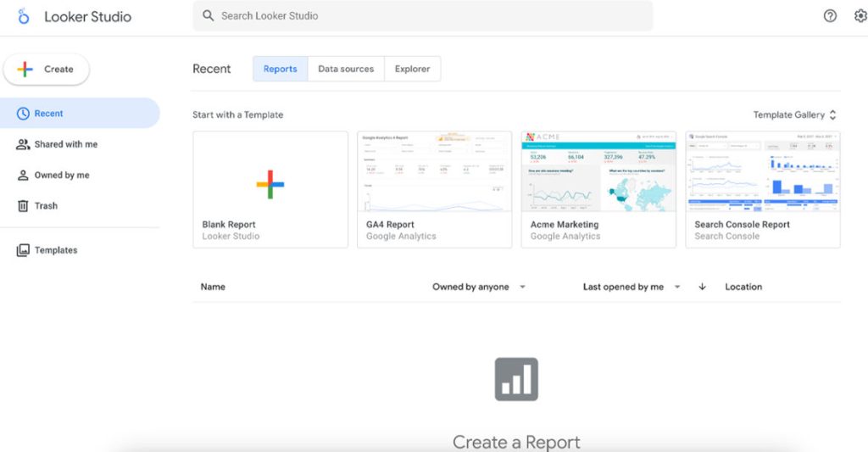Image resolution: width=868 pixels, height=452 pixels.
Task: Open the help question mark icon
Action: [x=830, y=16]
